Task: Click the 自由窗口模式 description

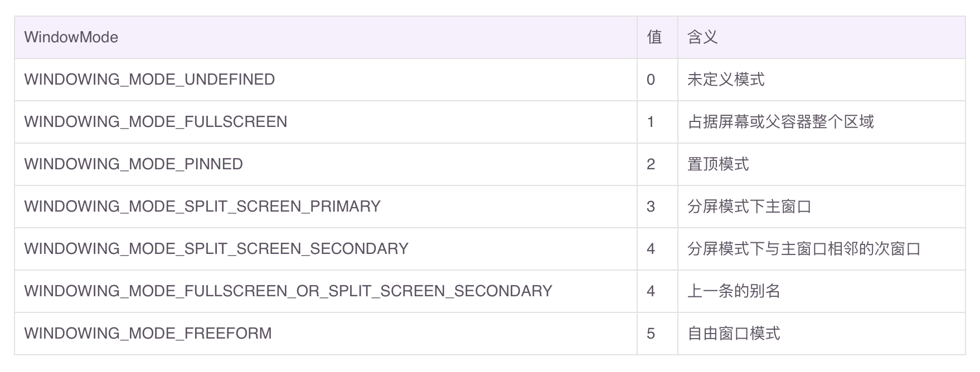Action: tap(734, 334)
